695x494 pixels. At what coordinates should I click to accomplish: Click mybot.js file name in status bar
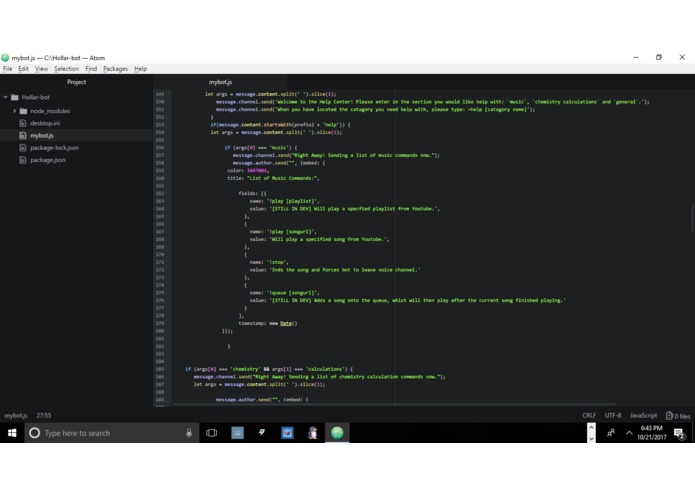(x=16, y=416)
